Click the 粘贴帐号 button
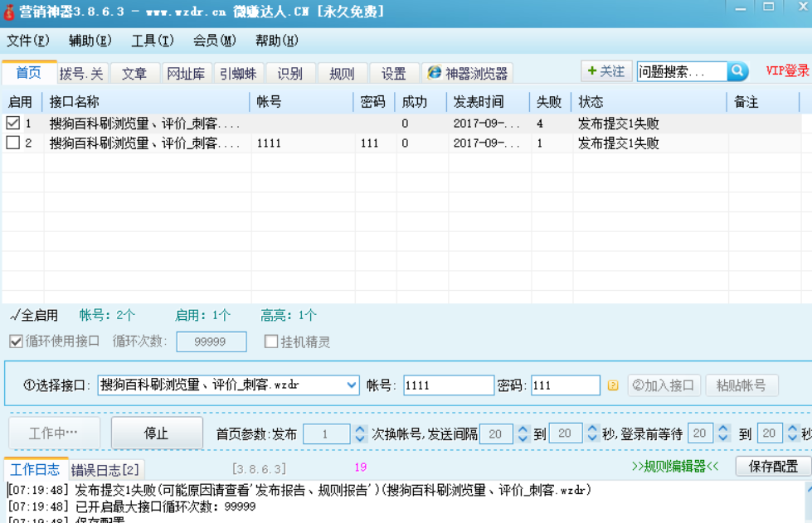812x523 pixels. point(741,385)
